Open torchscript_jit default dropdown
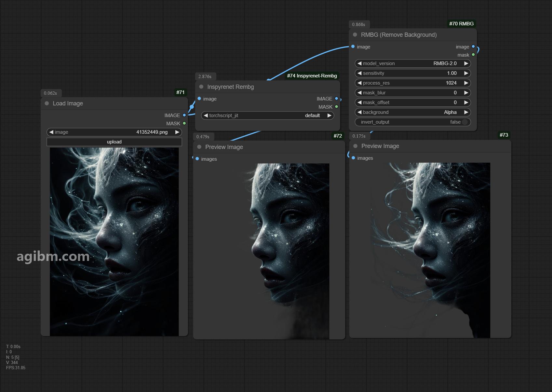This screenshot has height=392, width=552. (x=268, y=115)
